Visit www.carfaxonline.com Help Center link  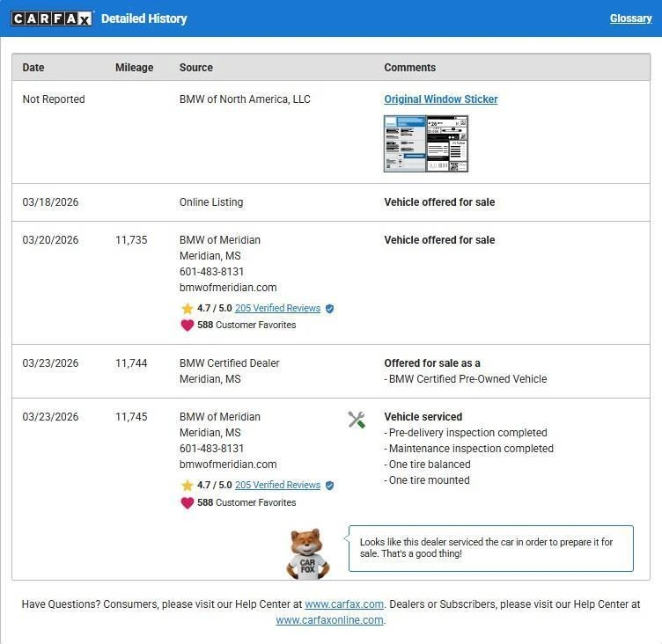(x=329, y=620)
